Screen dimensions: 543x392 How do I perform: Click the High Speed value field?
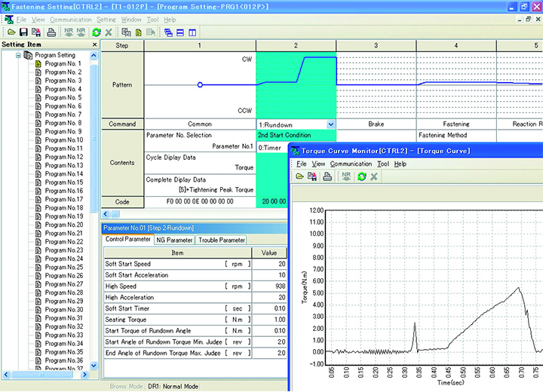(269, 286)
